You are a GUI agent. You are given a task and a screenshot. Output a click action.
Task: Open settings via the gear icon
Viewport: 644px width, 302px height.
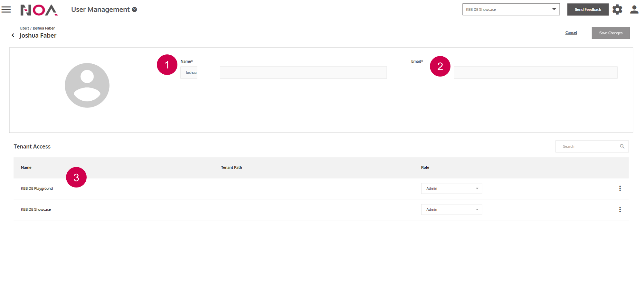pyautogui.click(x=617, y=10)
